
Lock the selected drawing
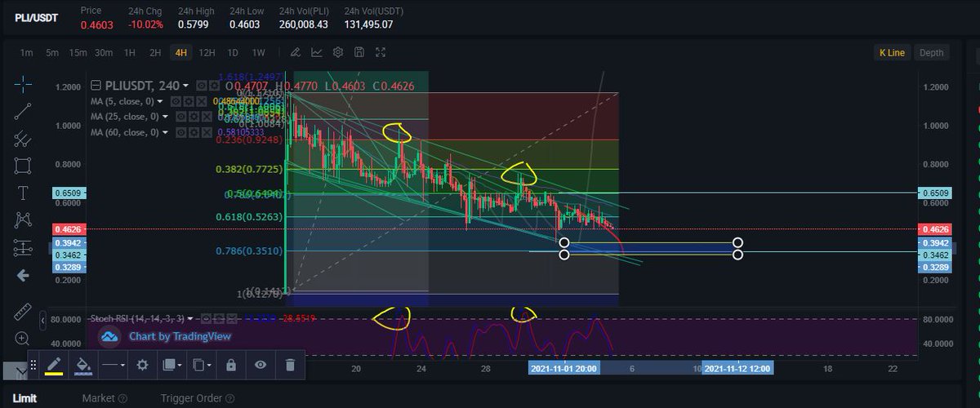tap(231, 365)
